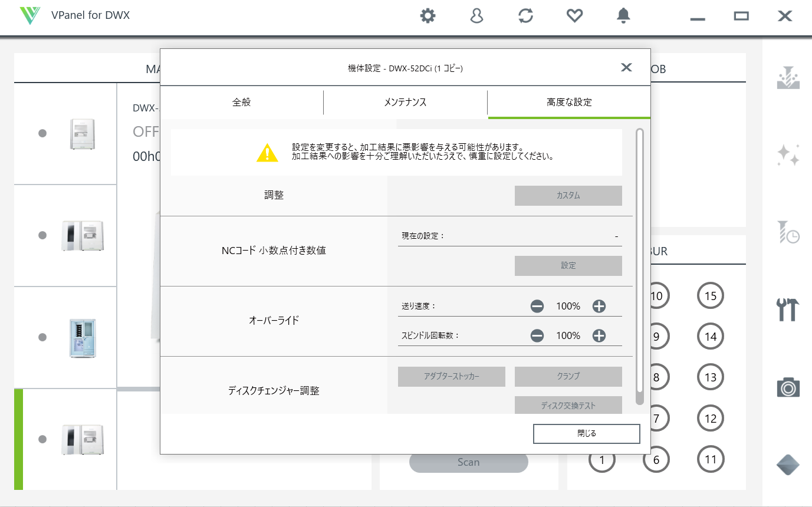This screenshot has width=812, height=507.
Task: Select bur slot 15
Action: tap(711, 296)
